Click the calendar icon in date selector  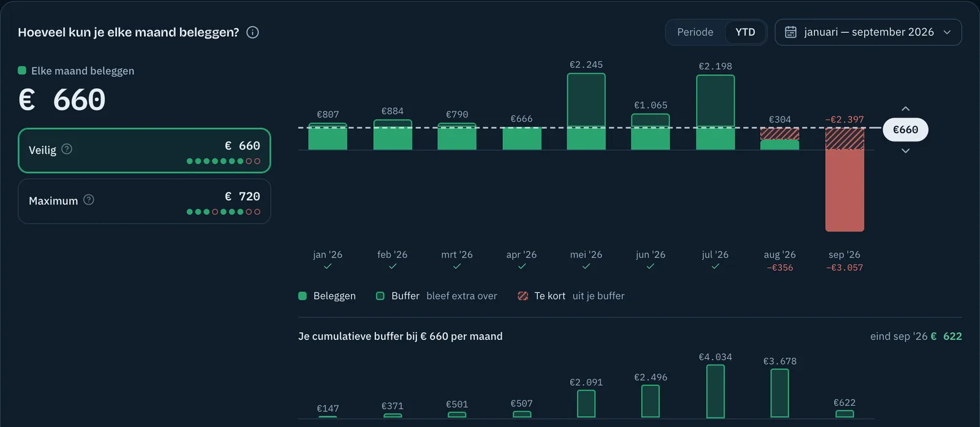pyautogui.click(x=791, y=32)
